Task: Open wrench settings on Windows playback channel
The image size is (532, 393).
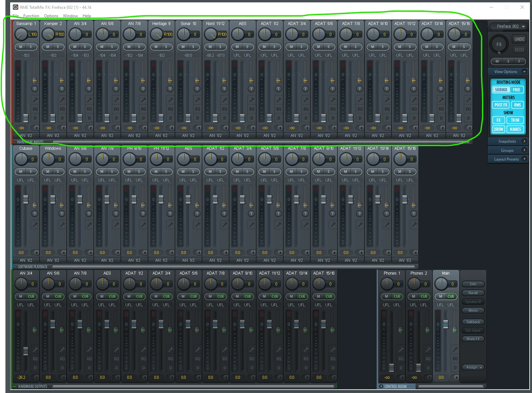Action: click(x=62, y=225)
